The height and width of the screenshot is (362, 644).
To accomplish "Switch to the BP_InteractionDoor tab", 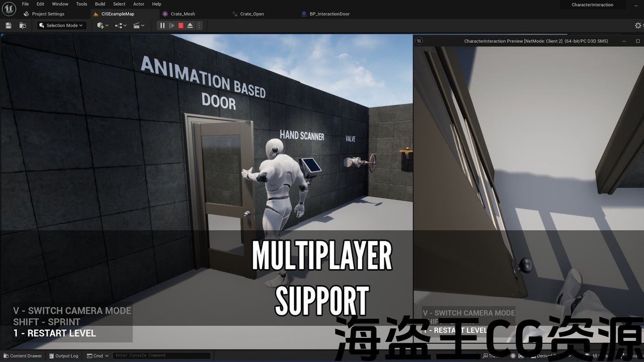I will point(330,14).
